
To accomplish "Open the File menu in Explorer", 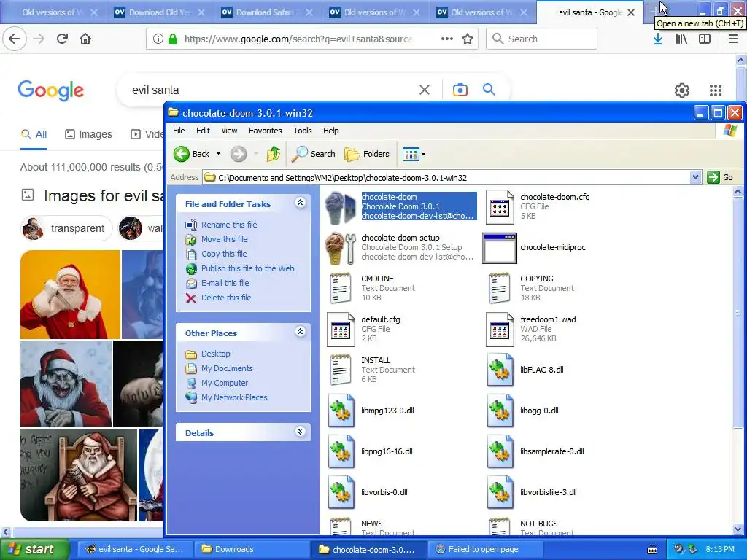I will [179, 131].
